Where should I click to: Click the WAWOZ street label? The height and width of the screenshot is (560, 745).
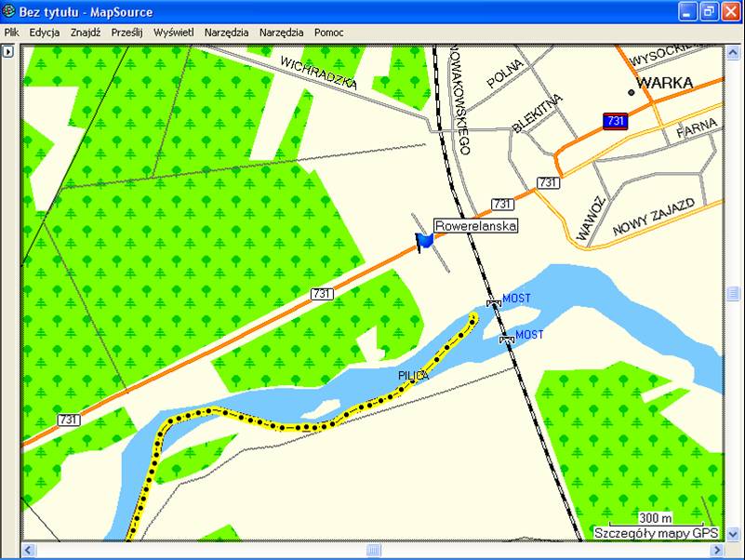click(x=591, y=219)
